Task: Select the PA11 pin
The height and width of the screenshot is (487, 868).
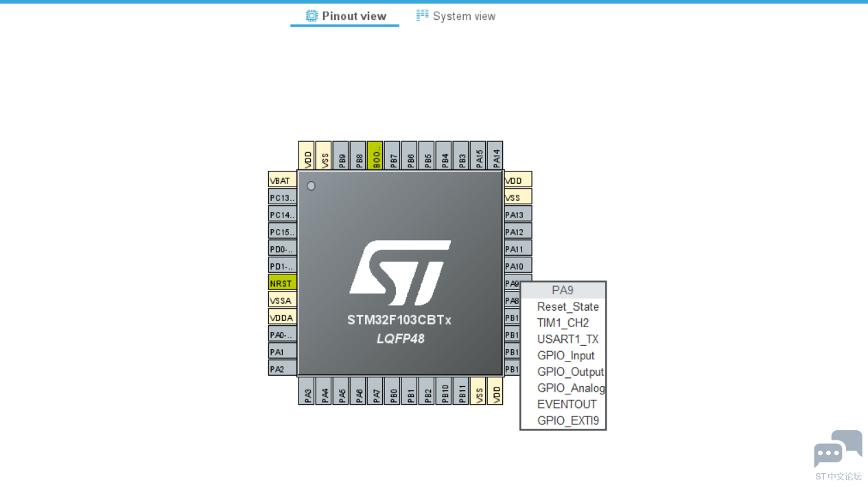Action: point(518,248)
